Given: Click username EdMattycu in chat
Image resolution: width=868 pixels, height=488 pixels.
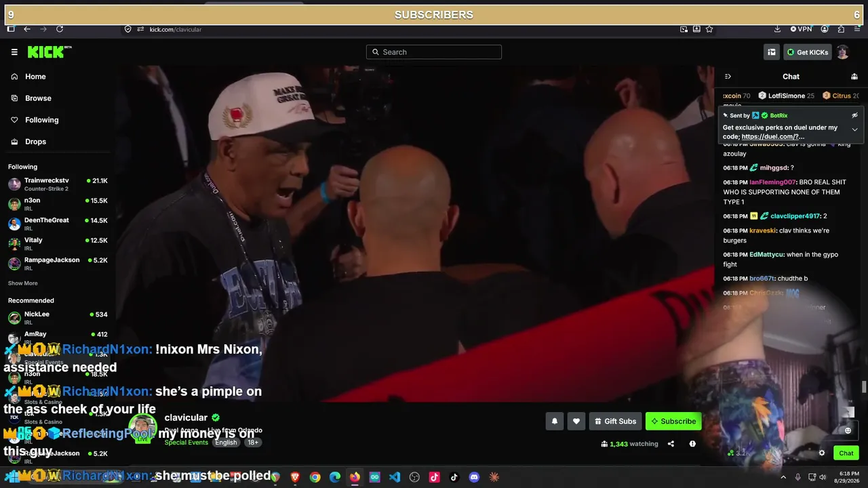Looking at the screenshot, I should click(x=766, y=255).
